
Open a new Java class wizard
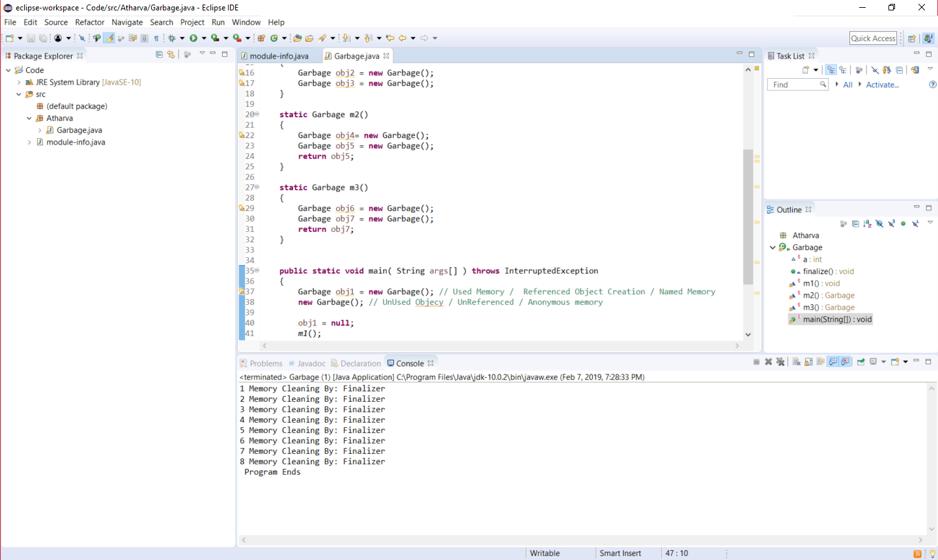pyautogui.click(x=274, y=38)
